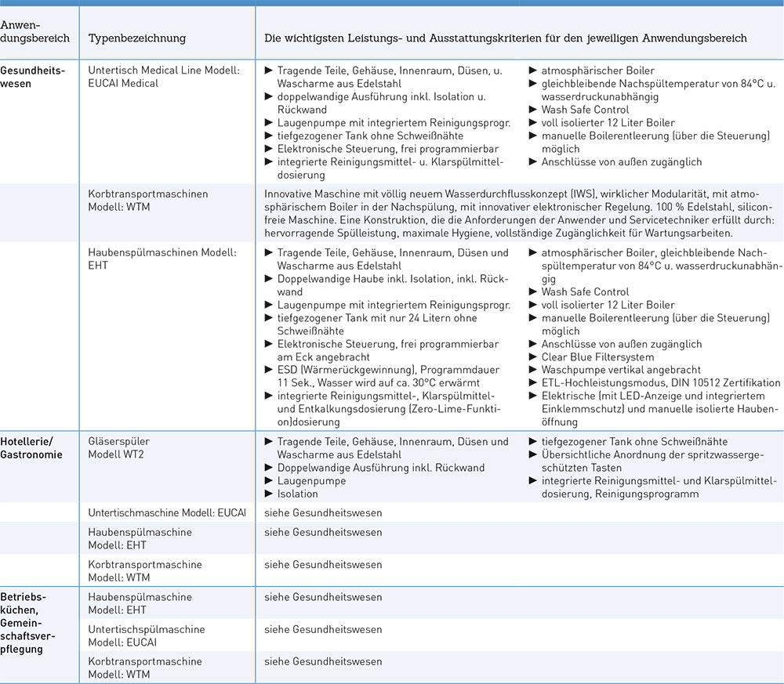The image size is (784, 684).
Task: Click "Anschlüsse von außen zugänglich" in Haubenspülmaschinen row
Action: 622,344
